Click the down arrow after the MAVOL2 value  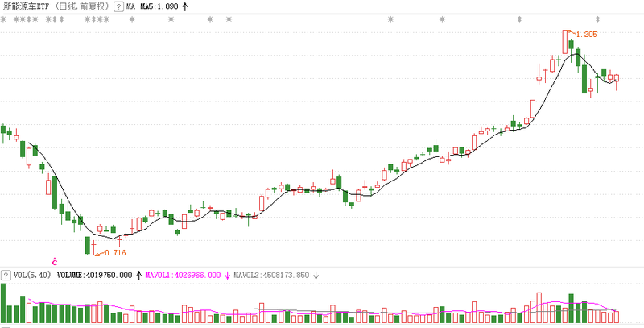[x=316, y=275]
